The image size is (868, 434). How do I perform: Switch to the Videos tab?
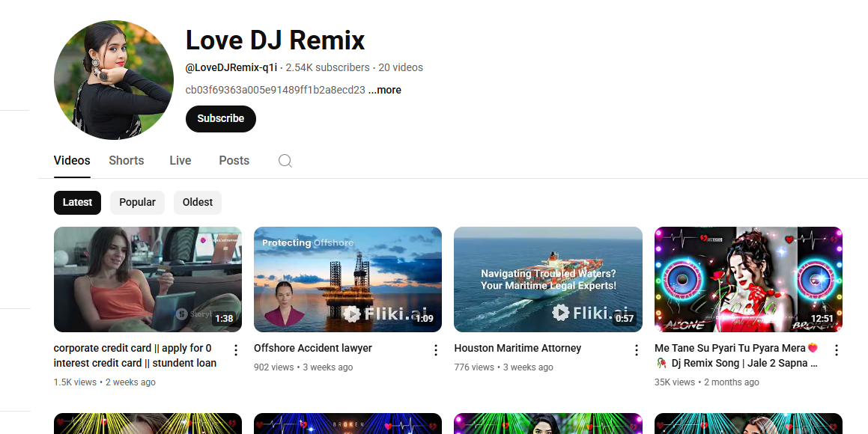(x=72, y=160)
